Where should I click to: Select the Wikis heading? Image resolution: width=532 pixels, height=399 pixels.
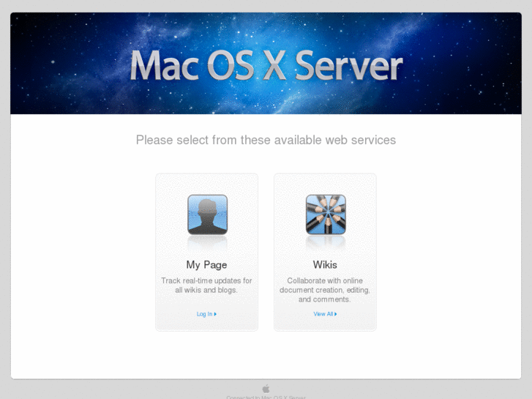click(325, 265)
